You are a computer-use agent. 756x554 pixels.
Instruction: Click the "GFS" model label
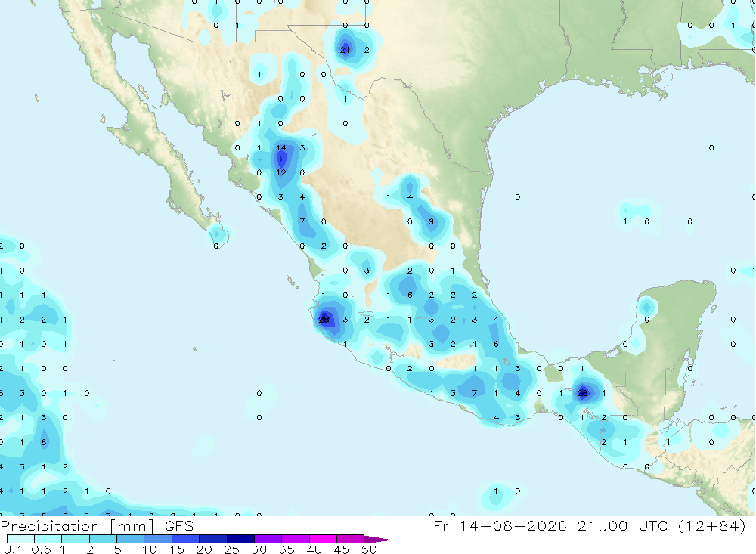point(179,525)
